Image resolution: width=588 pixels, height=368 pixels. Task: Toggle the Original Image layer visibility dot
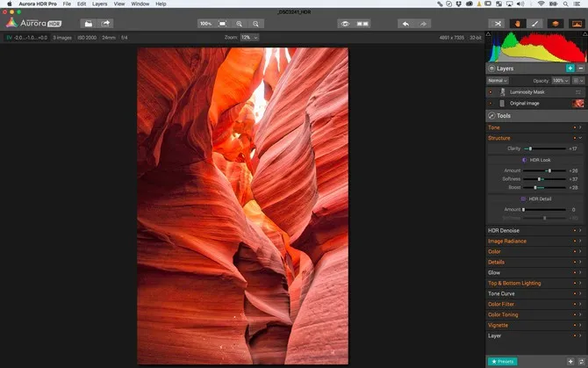click(491, 104)
